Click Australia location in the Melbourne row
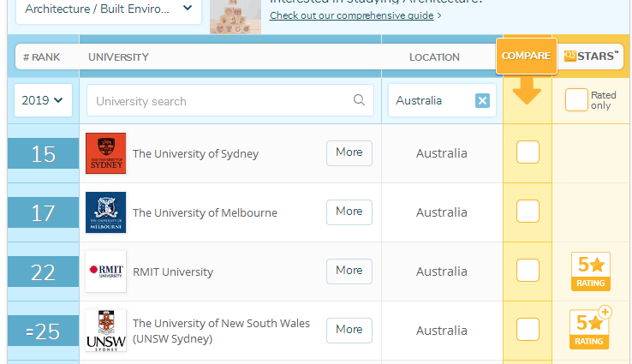This screenshot has width=632, height=364. (442, 212)
